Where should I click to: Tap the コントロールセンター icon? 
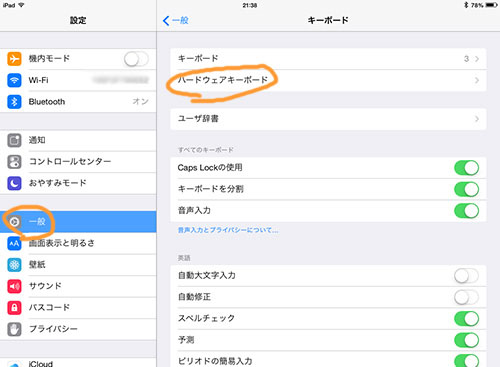(x=14, y=162)
